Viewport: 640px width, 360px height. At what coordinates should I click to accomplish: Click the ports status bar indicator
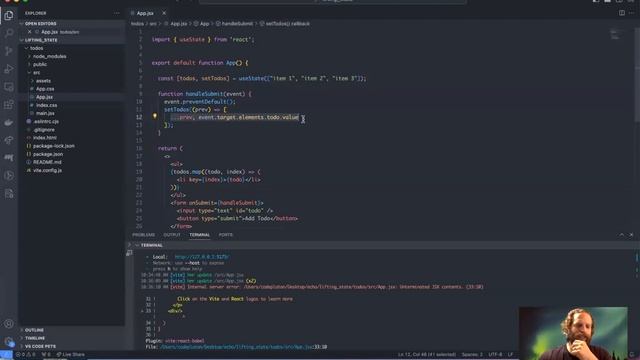tap(46, 355)
